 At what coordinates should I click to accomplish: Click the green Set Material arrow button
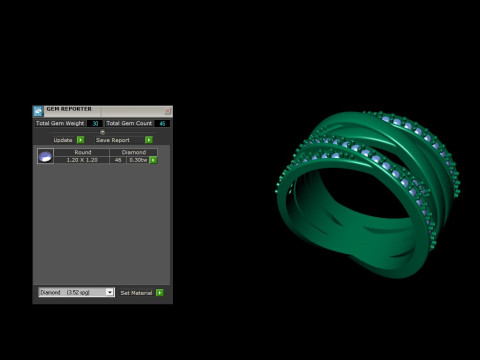160,293
